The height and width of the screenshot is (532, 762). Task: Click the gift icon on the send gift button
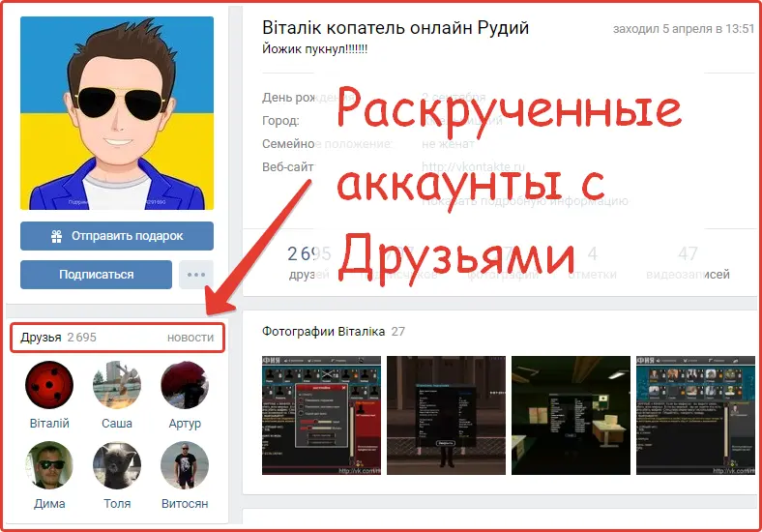coord(57,236)
